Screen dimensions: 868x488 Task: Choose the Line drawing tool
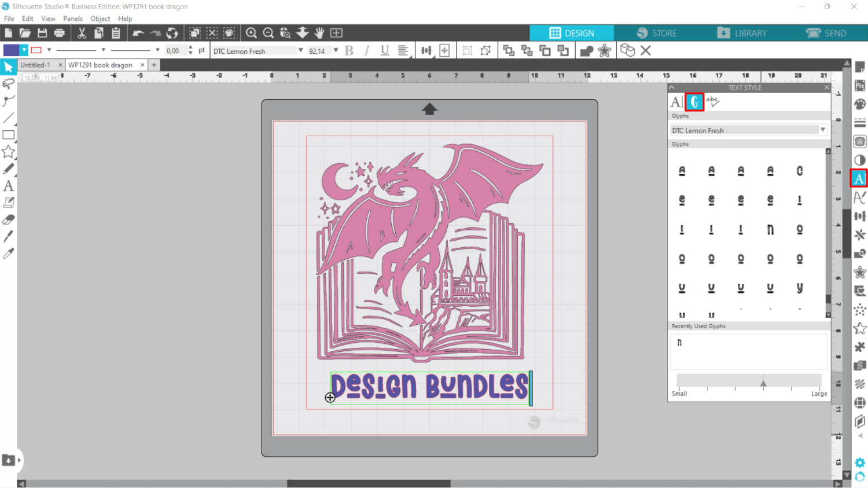[x=8, y=118]
